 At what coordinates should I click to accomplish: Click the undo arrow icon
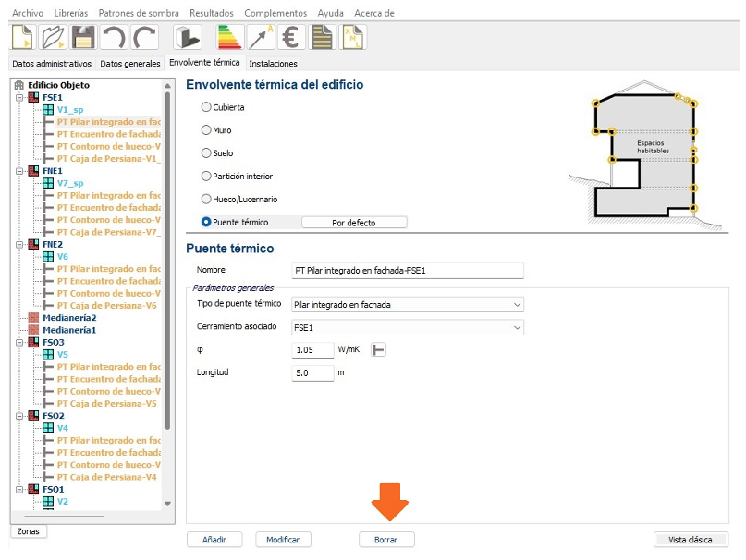pyautogui.click(x=114, y=37)
